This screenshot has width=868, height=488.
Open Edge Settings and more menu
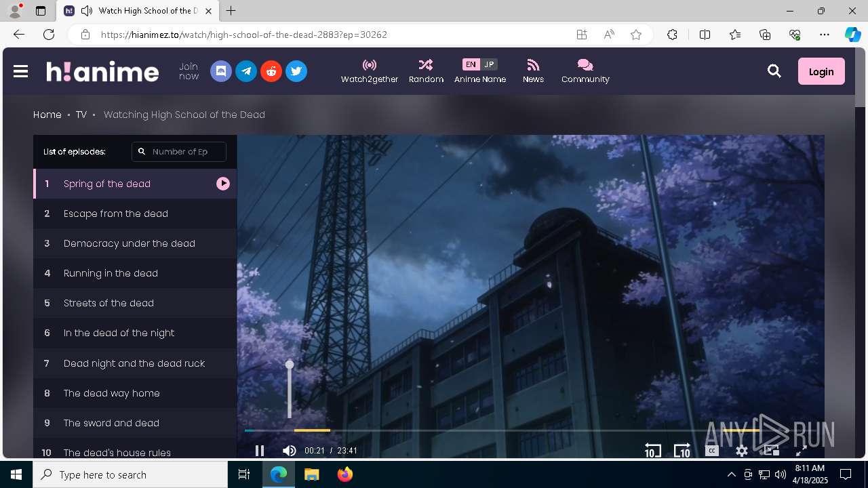(825, 35)
